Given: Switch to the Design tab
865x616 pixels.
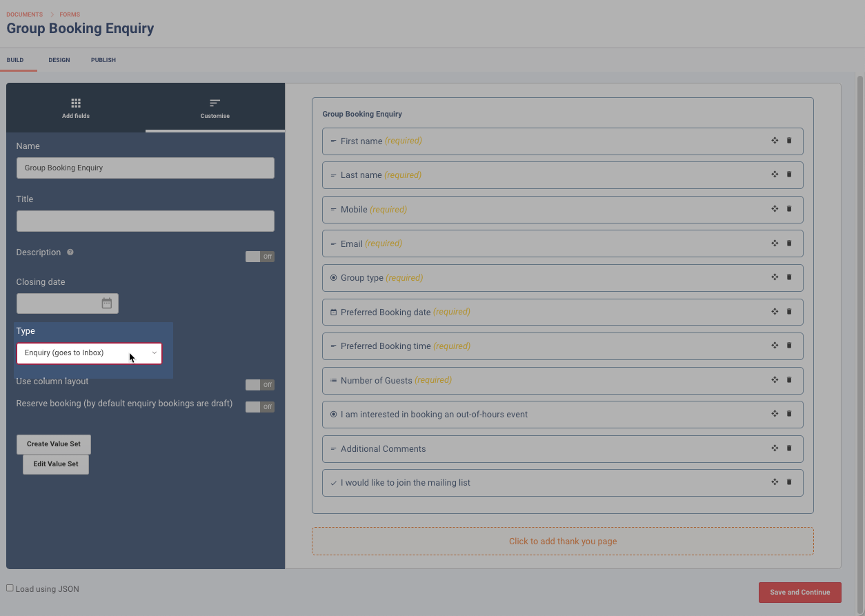Looking at the screenshot, I should click(59, 60).
